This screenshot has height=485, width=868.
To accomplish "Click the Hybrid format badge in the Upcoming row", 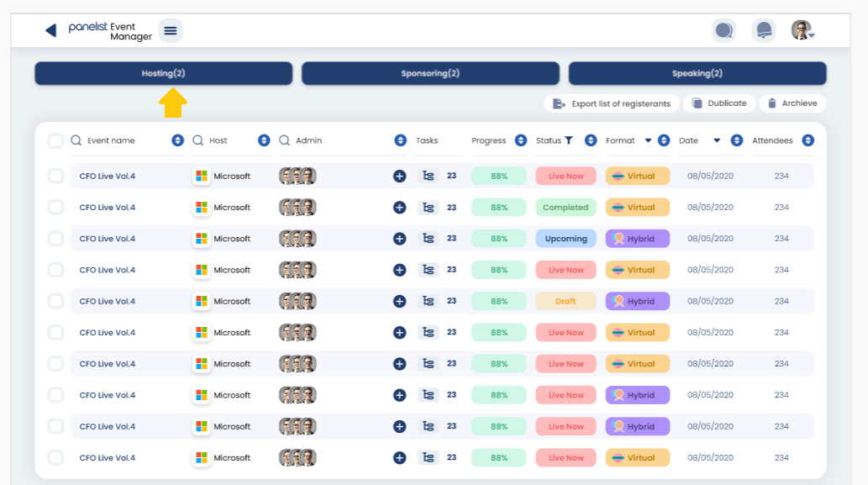I will point(638,239).
